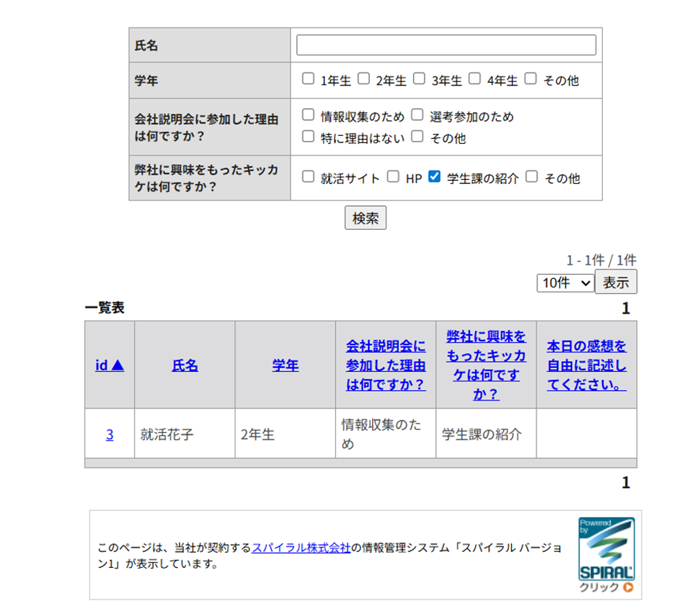The height and width of the screenshot is (616, 700).
Task: Sort by 学年 column header
Action: click(285, 365)
